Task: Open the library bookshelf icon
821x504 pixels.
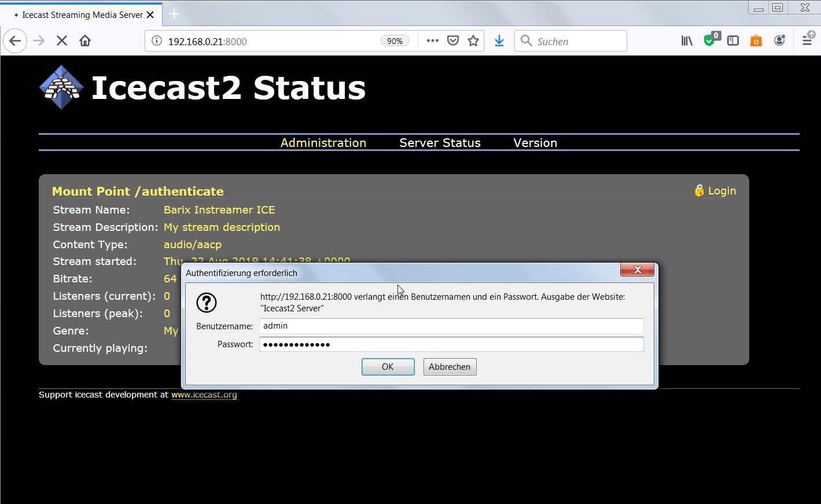Action: click(687, 41)
